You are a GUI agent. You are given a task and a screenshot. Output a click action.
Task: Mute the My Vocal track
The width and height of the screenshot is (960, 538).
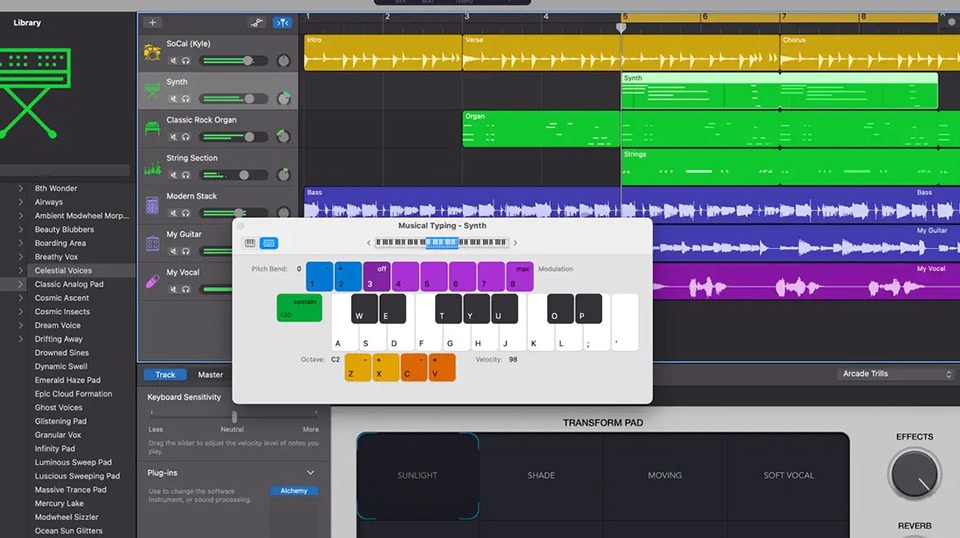173,289
